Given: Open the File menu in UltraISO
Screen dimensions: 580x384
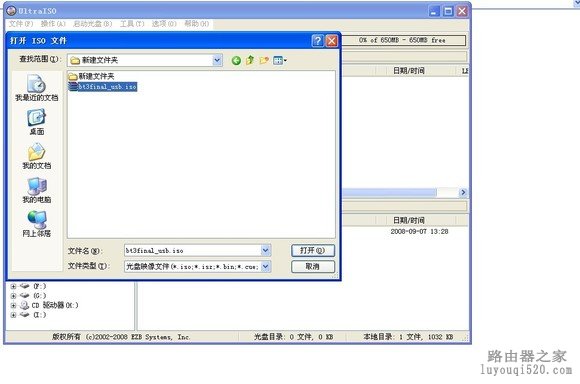Looking at the screenshot, I should [21, 24].
